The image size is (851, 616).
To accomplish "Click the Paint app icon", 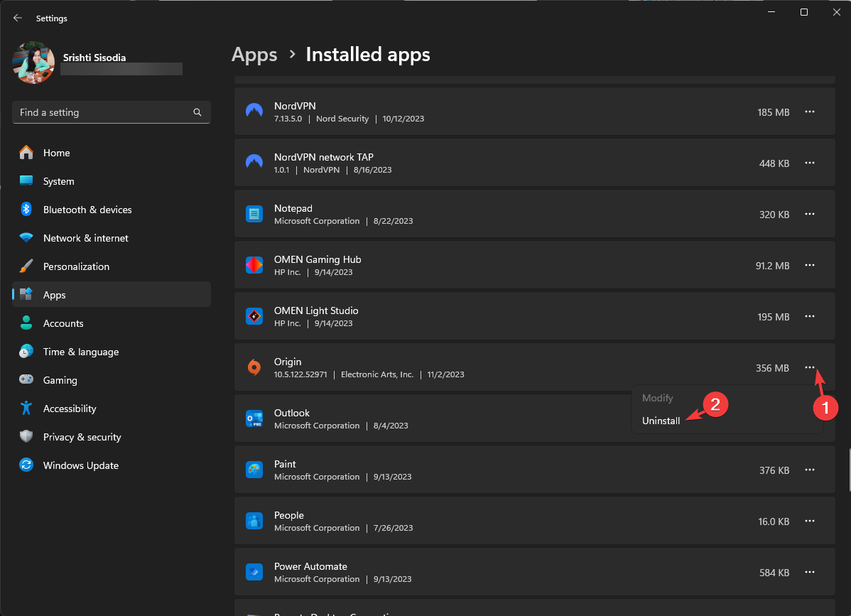I will click(x=254, y=470).
